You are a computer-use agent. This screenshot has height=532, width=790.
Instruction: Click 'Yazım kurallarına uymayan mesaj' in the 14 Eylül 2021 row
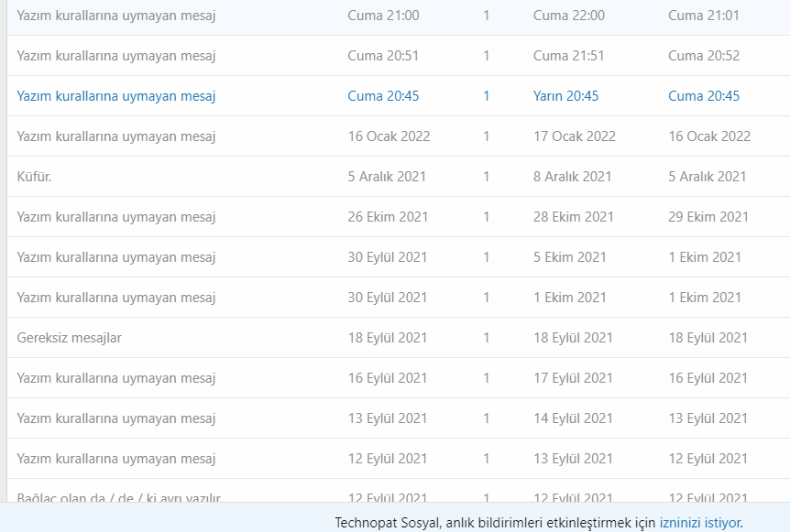[x=116, y=418]
